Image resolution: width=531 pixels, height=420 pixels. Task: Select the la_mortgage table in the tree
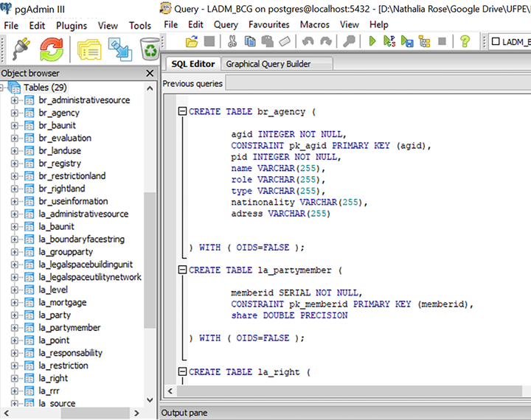tap(63, 302)
